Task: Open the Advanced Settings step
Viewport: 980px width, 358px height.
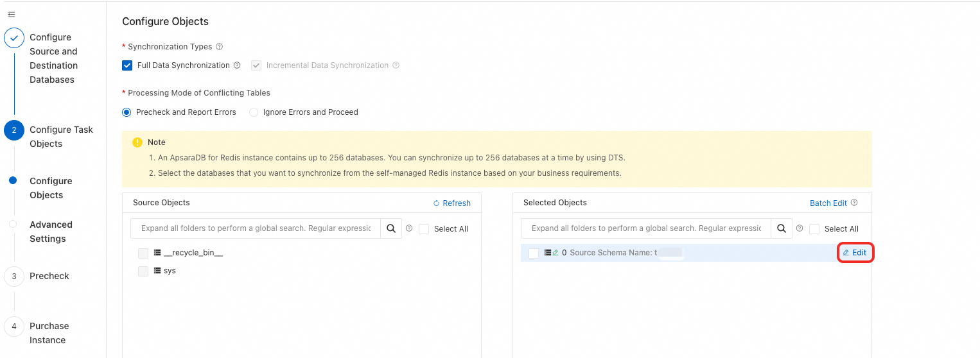Action: coord(51,232)
